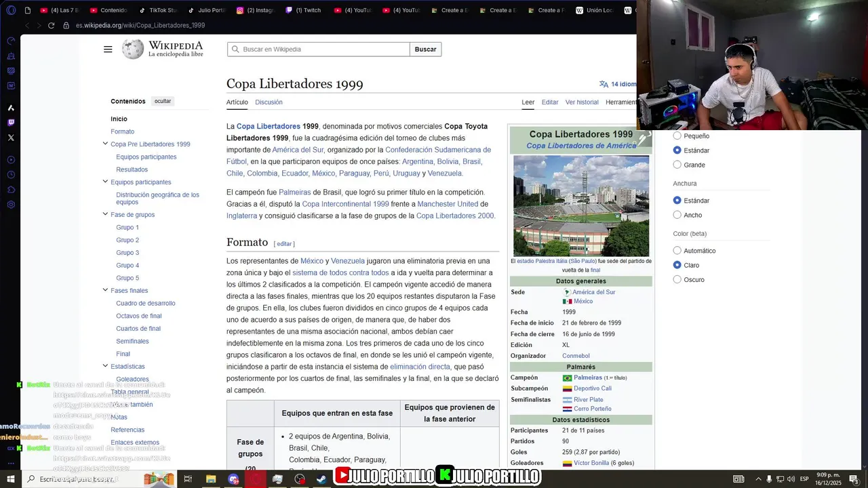Open the X (Twitter) sidebar icon

click(11, 138)
